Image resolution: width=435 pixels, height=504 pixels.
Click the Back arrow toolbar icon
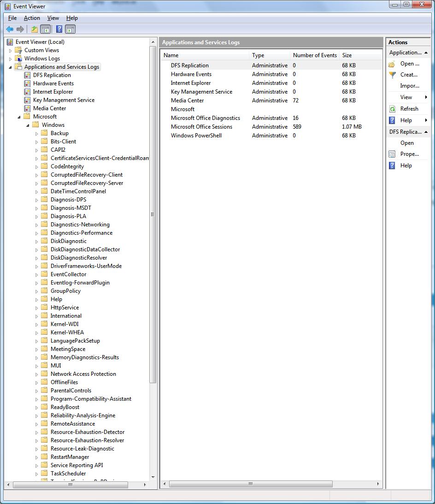(x=10, y=29)
